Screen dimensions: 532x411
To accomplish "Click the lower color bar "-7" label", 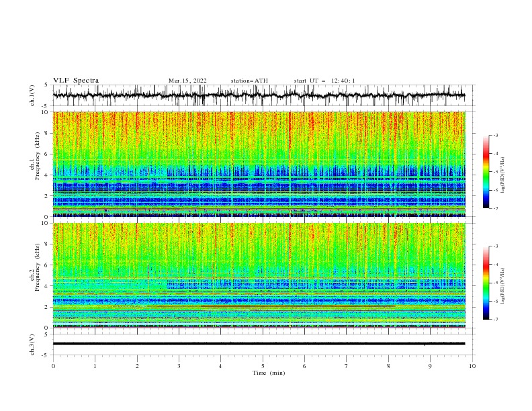I will coord(495,319).
